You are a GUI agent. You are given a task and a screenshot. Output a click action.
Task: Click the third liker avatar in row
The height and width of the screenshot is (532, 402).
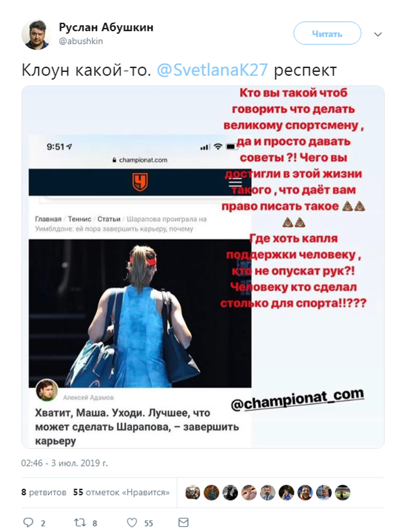230,493
